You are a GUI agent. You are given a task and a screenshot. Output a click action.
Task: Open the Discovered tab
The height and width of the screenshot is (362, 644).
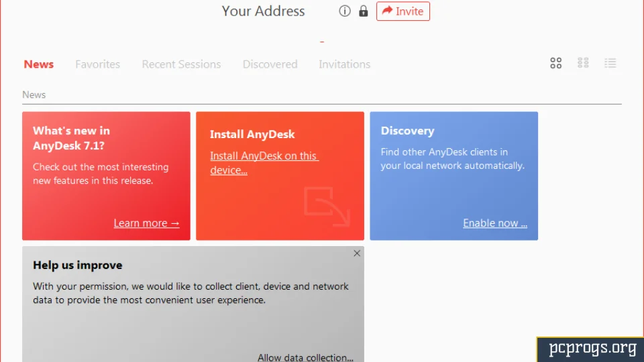pyautogui.click(x=270, y=64)
